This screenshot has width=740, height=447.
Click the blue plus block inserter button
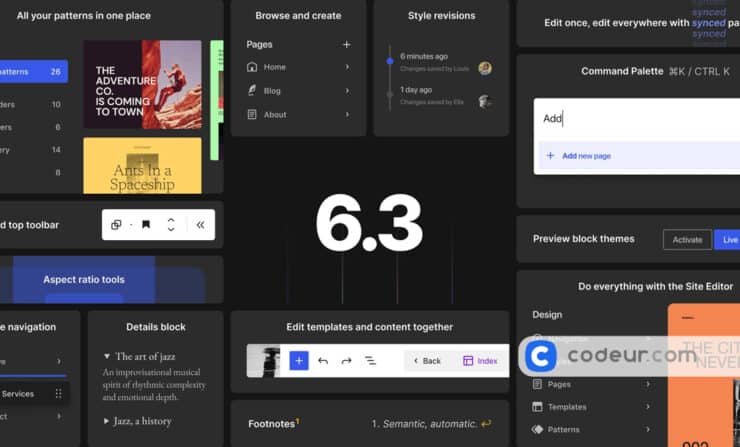coord(298,361)
